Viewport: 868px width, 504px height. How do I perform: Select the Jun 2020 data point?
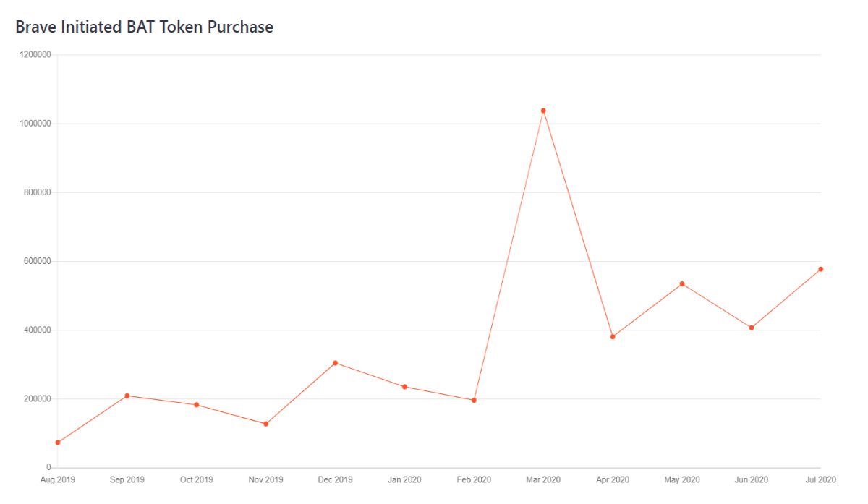pyautogui.click(x=752, y=328)
